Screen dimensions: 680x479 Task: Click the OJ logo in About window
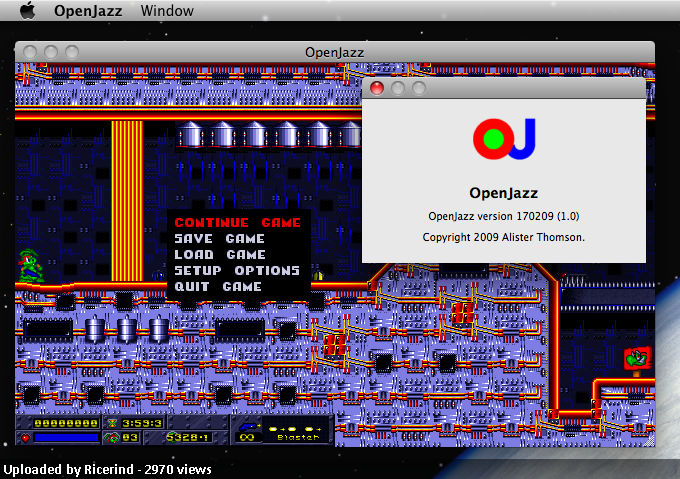pos(504,139)
